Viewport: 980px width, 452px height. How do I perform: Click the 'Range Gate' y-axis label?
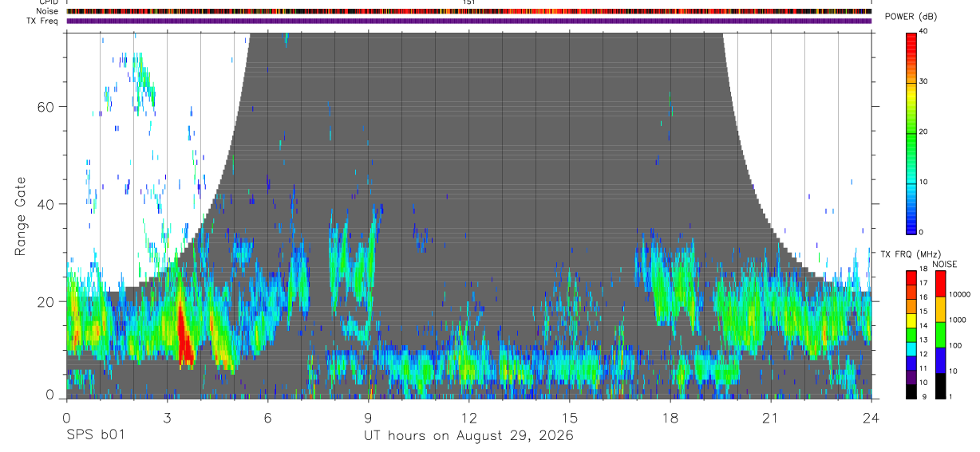coord(21,216)
